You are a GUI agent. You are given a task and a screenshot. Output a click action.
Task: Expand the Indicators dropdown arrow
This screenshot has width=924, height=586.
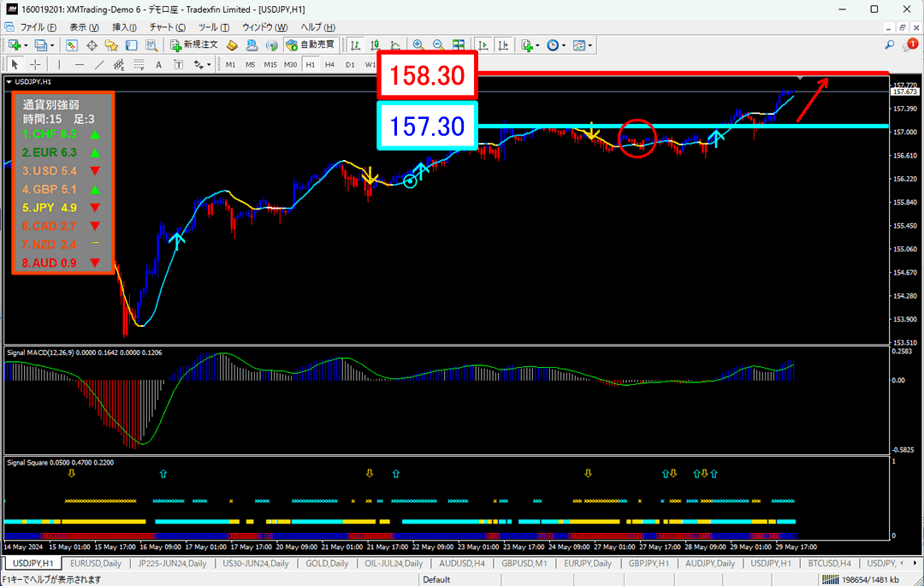[x=537, y=45]
